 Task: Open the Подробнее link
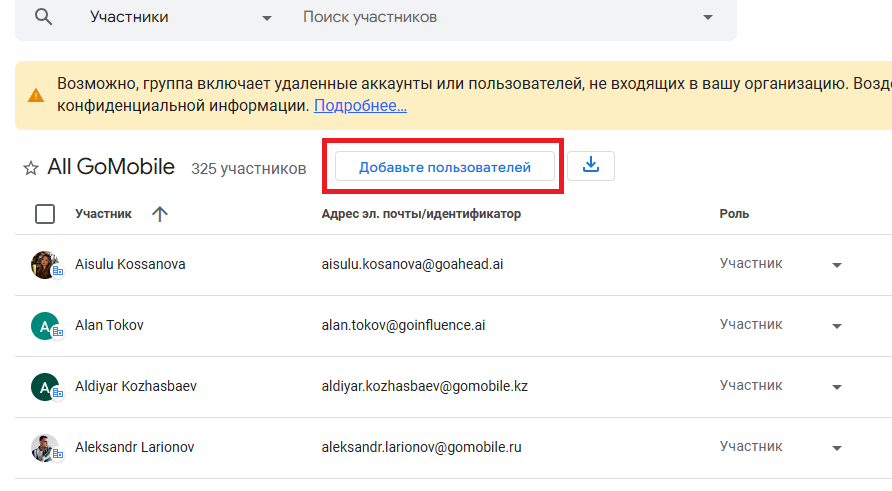point(360,105)
